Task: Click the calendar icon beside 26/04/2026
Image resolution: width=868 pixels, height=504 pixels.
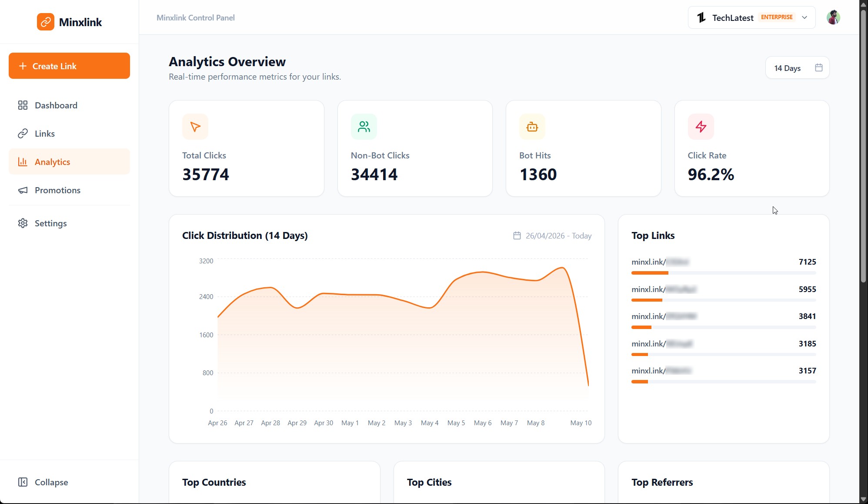Action: pyautogui.click(x=517, y=235)
